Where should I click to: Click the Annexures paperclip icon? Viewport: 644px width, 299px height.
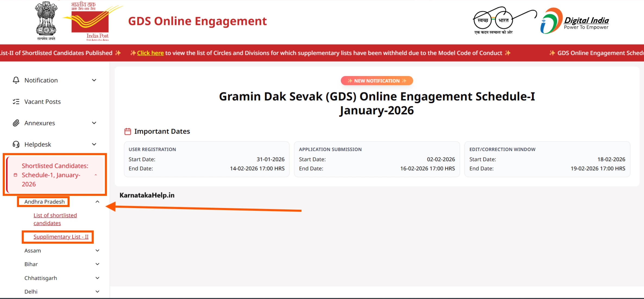[16, 123]
